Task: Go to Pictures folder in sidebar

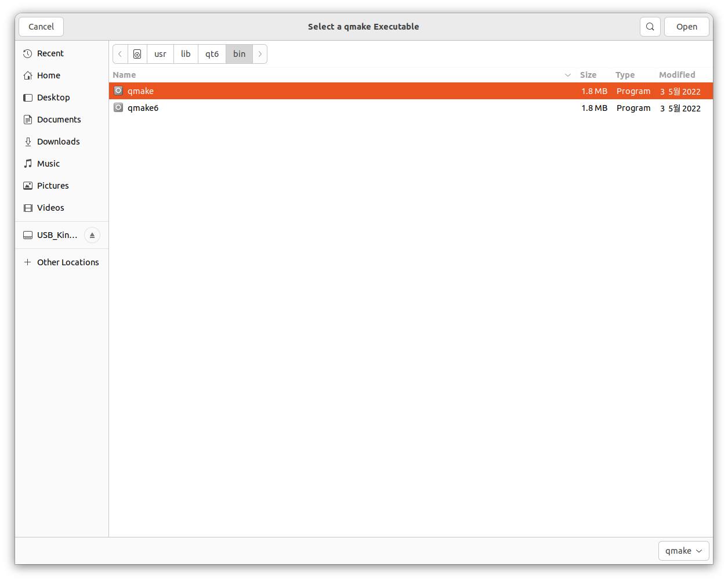Action: [61, 186]
